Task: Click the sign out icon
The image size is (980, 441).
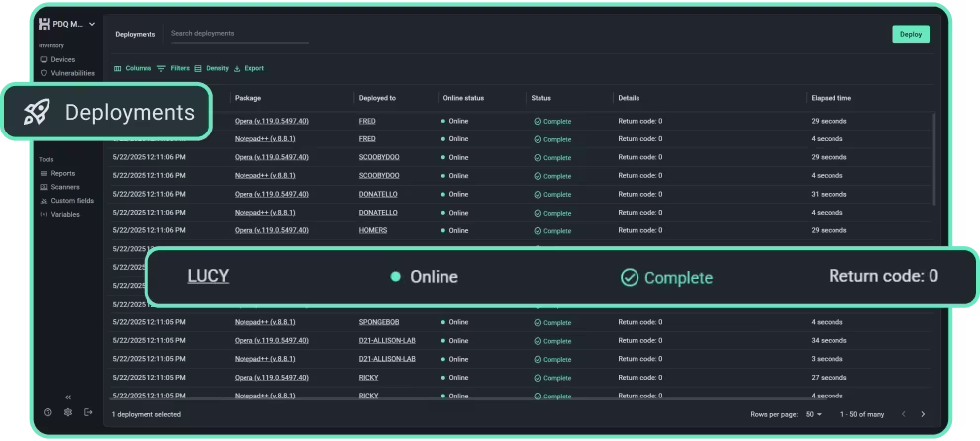Action: 88,412
